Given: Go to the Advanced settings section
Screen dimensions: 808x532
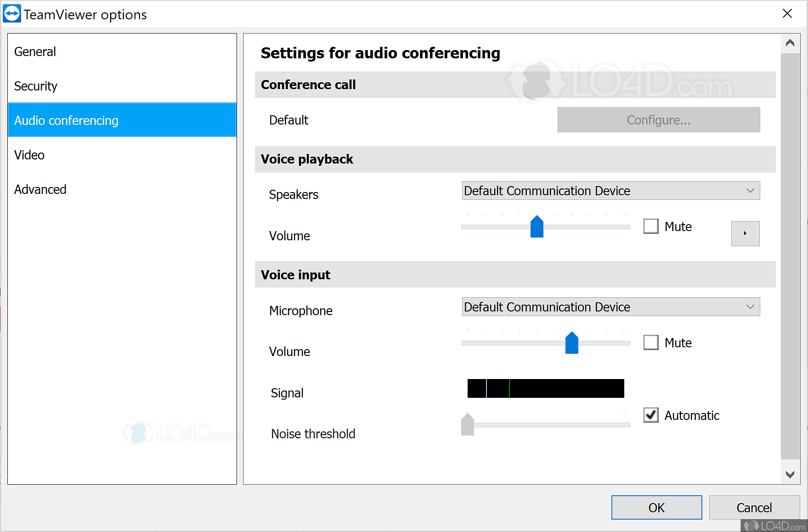Looking at the screenshot, I should tap(40, 190).
